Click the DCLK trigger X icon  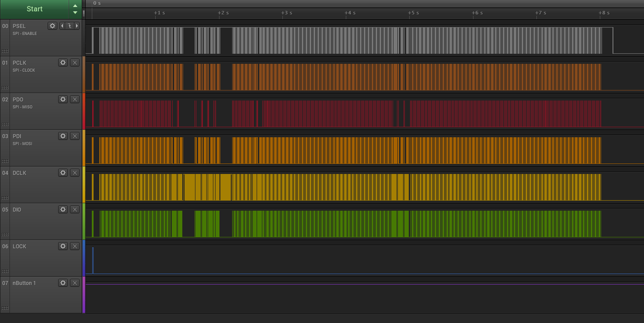[75, 173]
